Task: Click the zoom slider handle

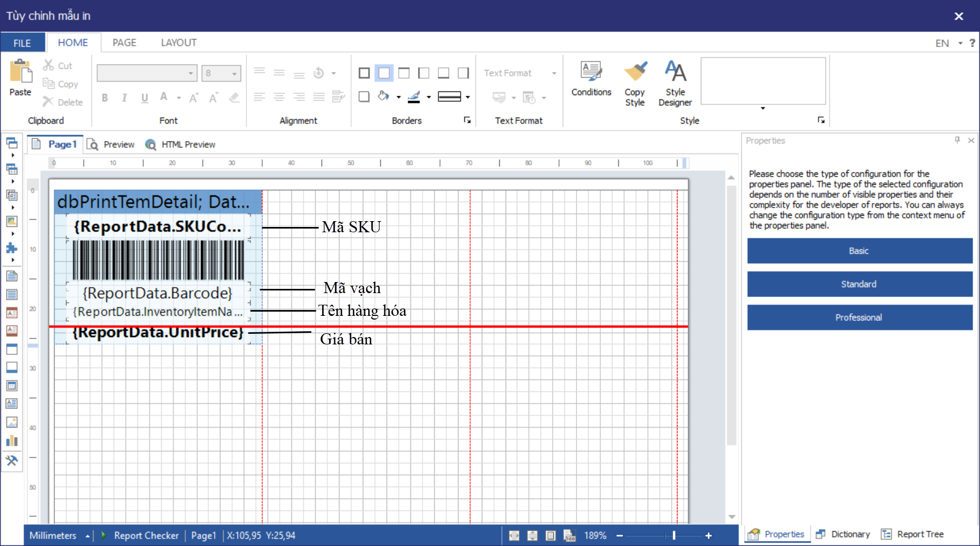Action: (674, 535)
